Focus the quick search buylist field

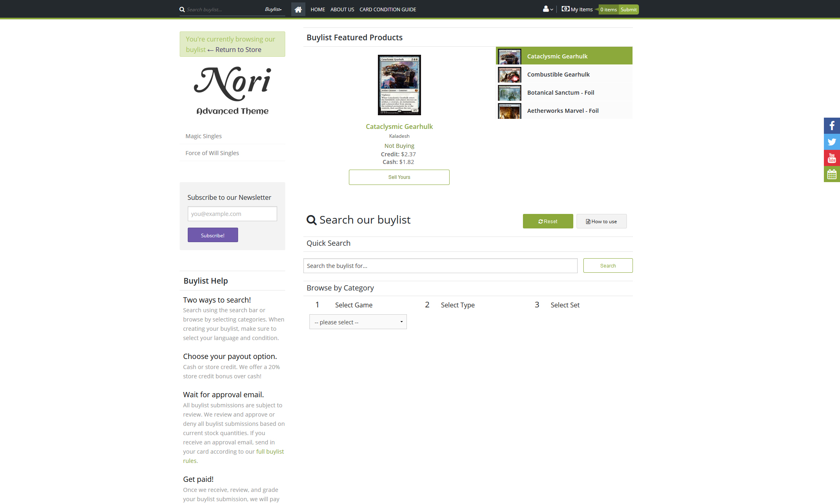coord(440,265)
